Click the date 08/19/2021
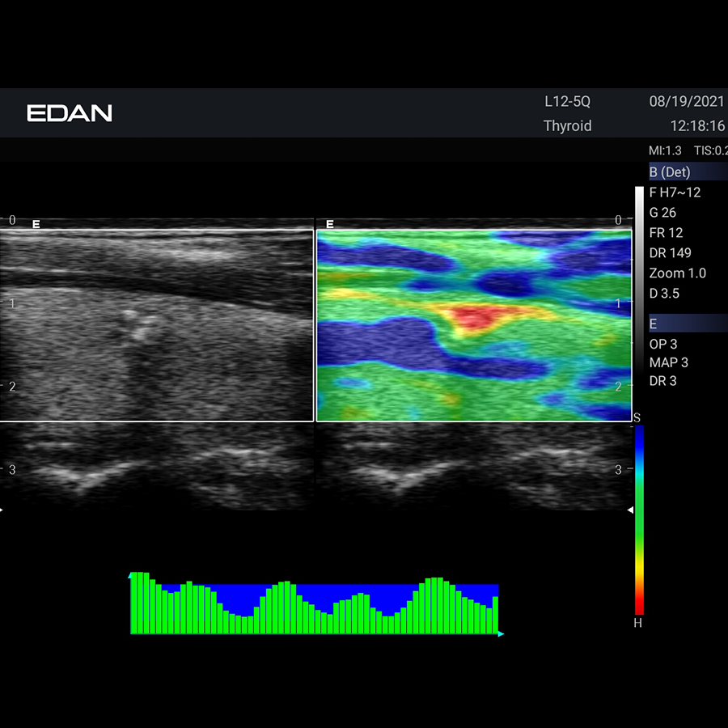The width and height of the screenshot is (728, 728). coord(686,101)
